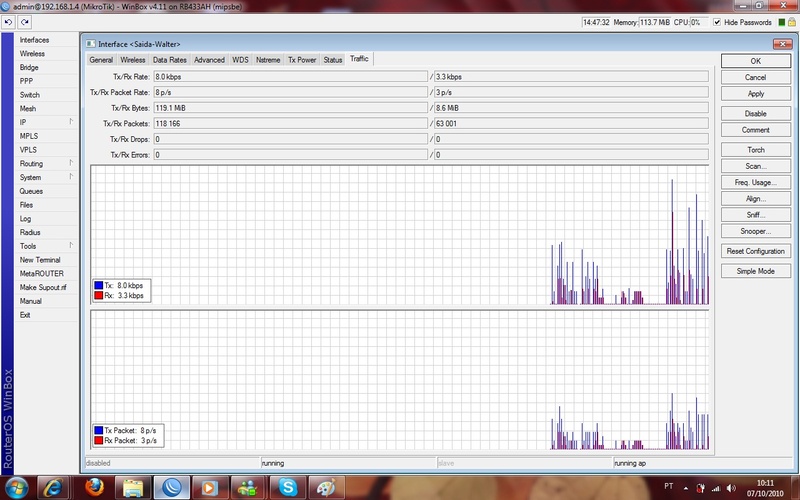Open the Torch tool
The image size is (800, 500).
tap(756, 149)
